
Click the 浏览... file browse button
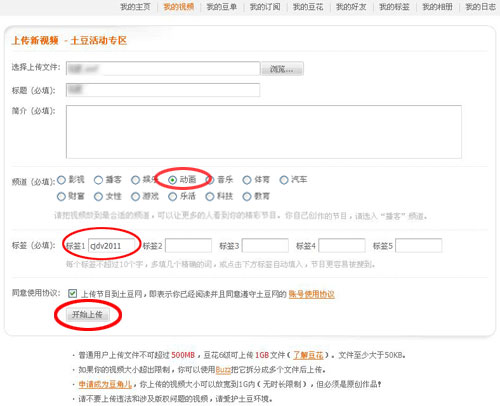pyautogui.click(x=282, y=69)
